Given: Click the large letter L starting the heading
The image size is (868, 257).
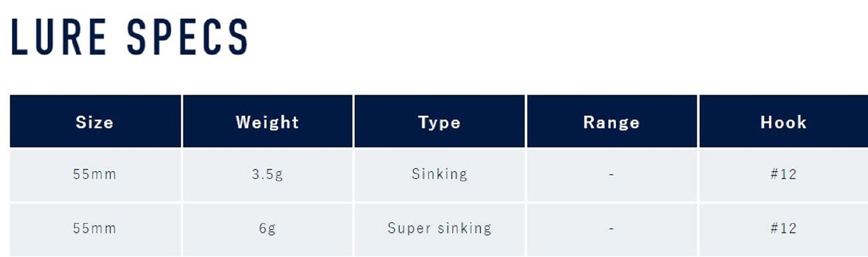Looking at the screenshot, I should pos(19,37).
